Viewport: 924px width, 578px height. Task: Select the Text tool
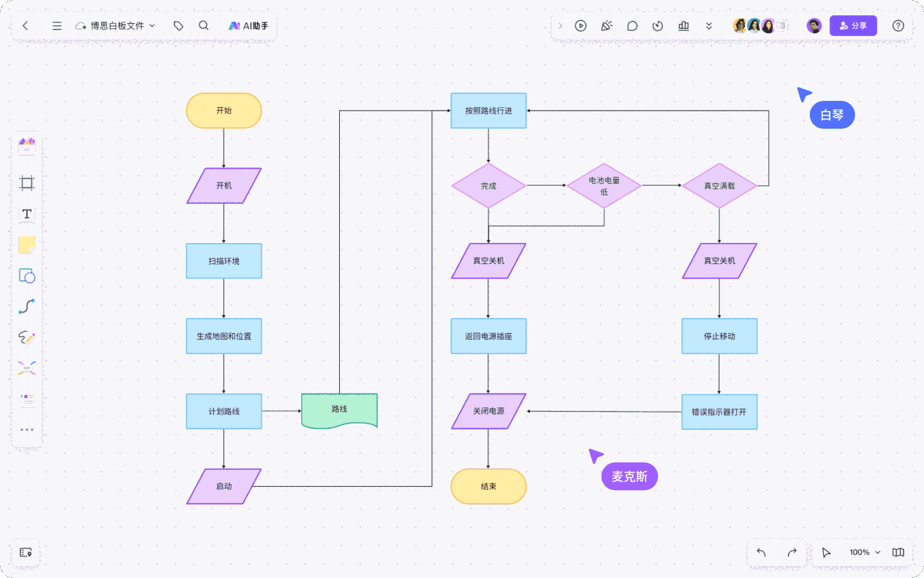pyautogui.click(x=27, y=214)
